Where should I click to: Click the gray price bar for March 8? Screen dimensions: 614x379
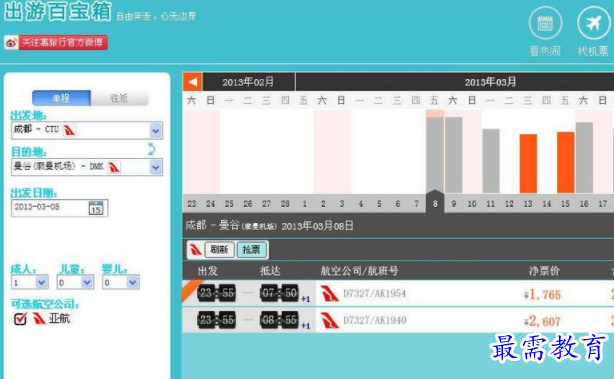point(435,155)
